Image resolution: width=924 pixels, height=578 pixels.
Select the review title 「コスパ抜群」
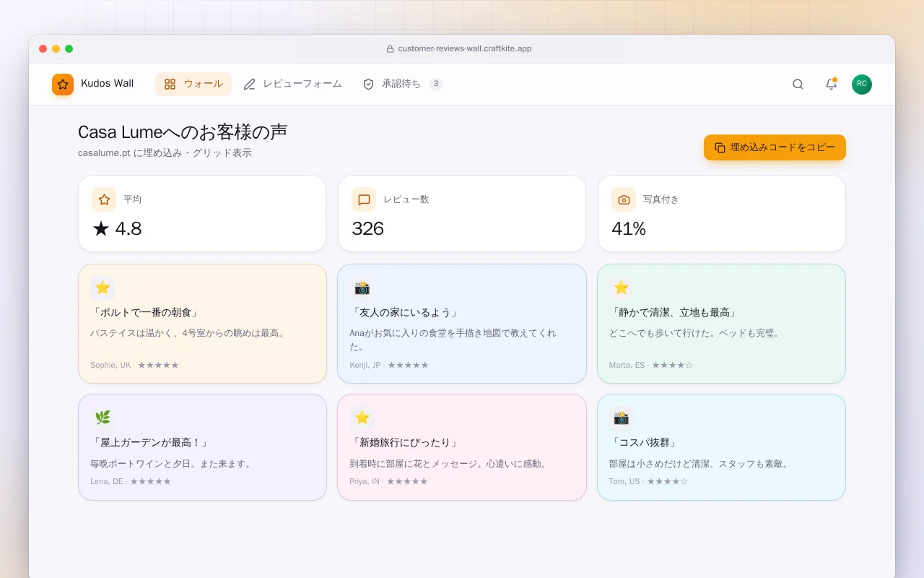pos(644,443)
